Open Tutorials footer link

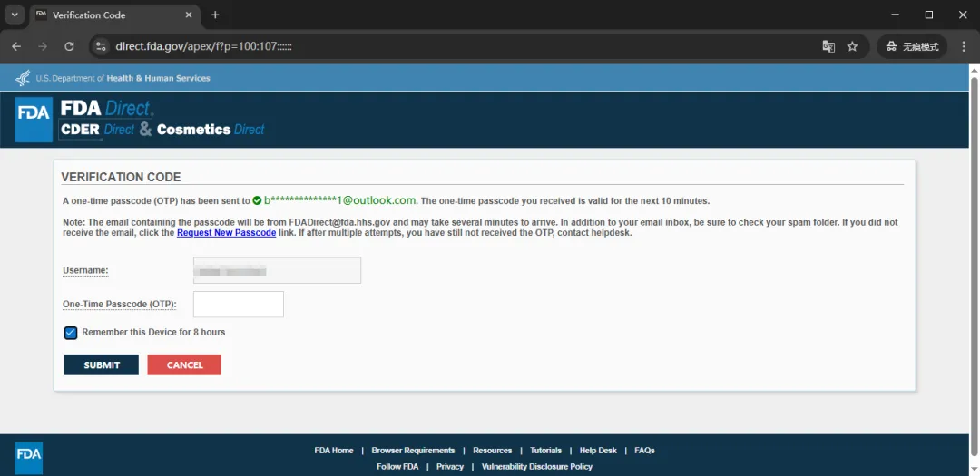click(545, 451)
